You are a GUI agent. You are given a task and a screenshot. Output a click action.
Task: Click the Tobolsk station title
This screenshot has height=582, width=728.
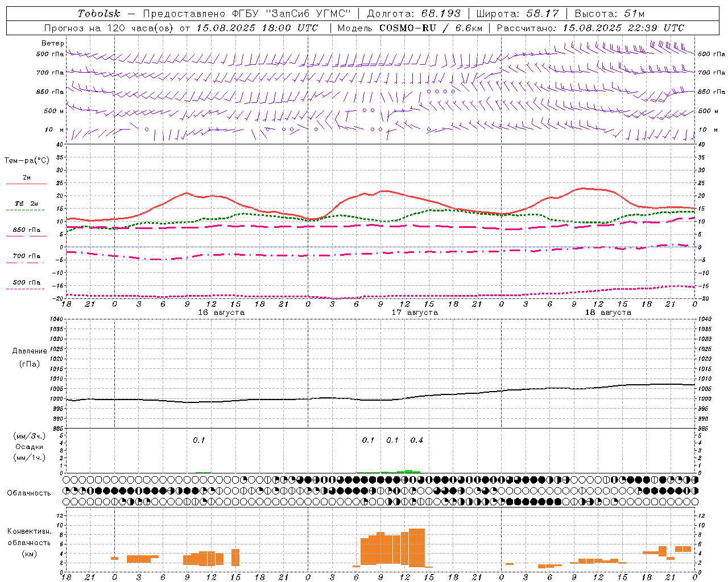(x=99, y=14)
